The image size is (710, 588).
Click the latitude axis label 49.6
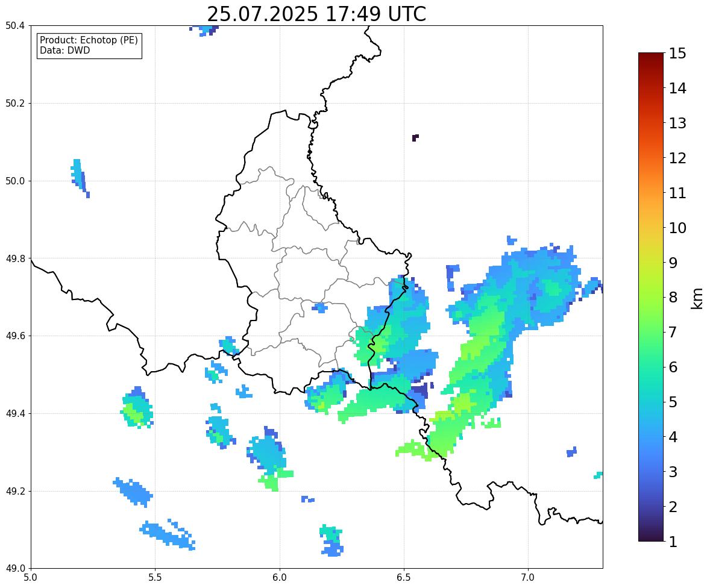click(x=15, y=336)
